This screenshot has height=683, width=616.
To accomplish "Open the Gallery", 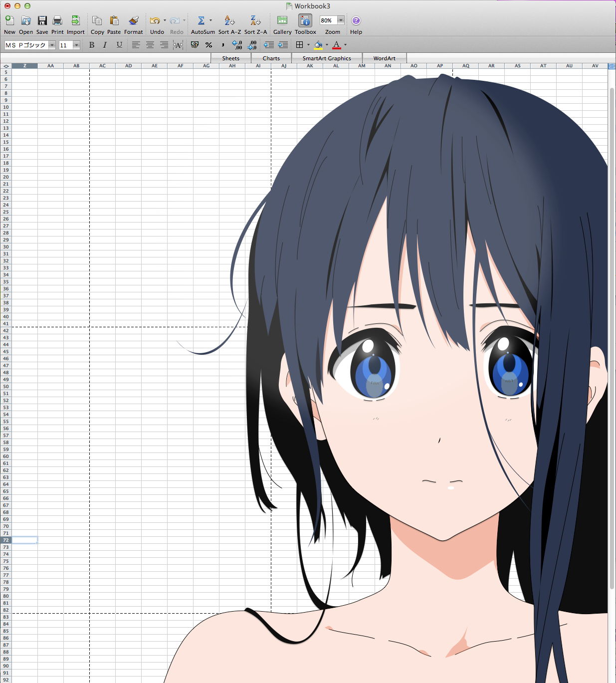I will pos(282,20).
